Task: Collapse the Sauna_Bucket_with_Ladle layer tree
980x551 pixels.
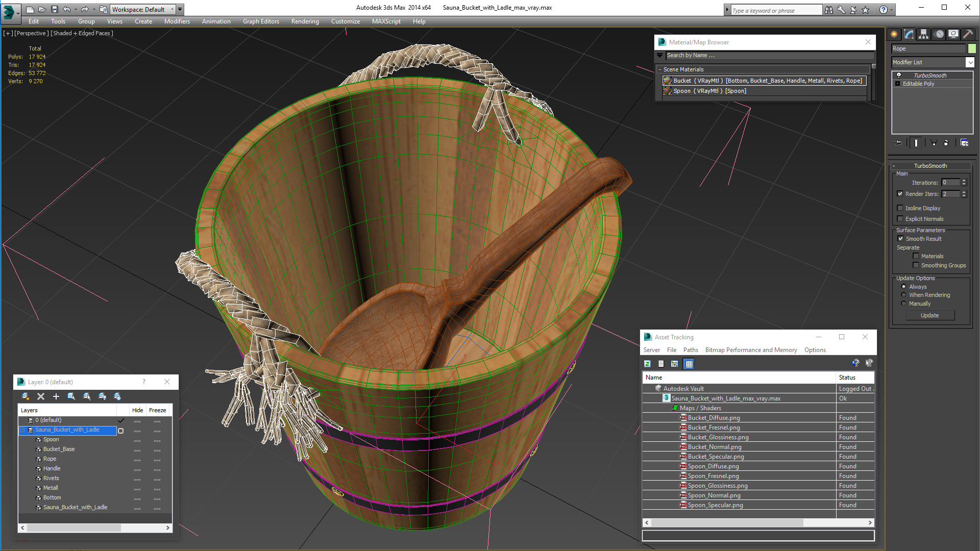Action: (22, 430)
